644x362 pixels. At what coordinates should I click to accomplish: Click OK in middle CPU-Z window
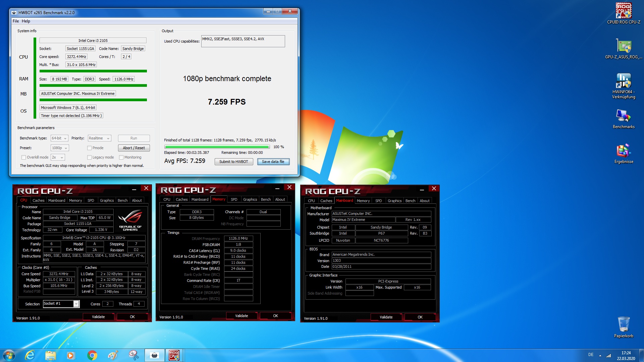click(275, 316)
